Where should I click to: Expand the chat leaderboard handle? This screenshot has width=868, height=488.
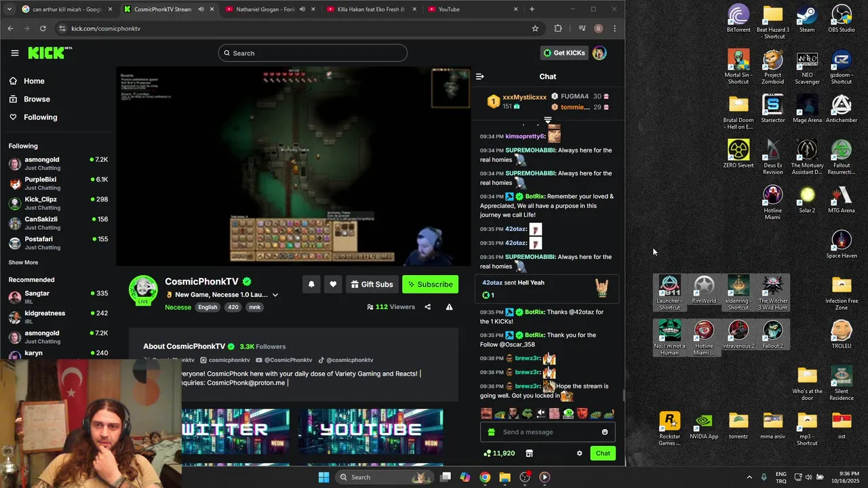(x=548, y=120)
